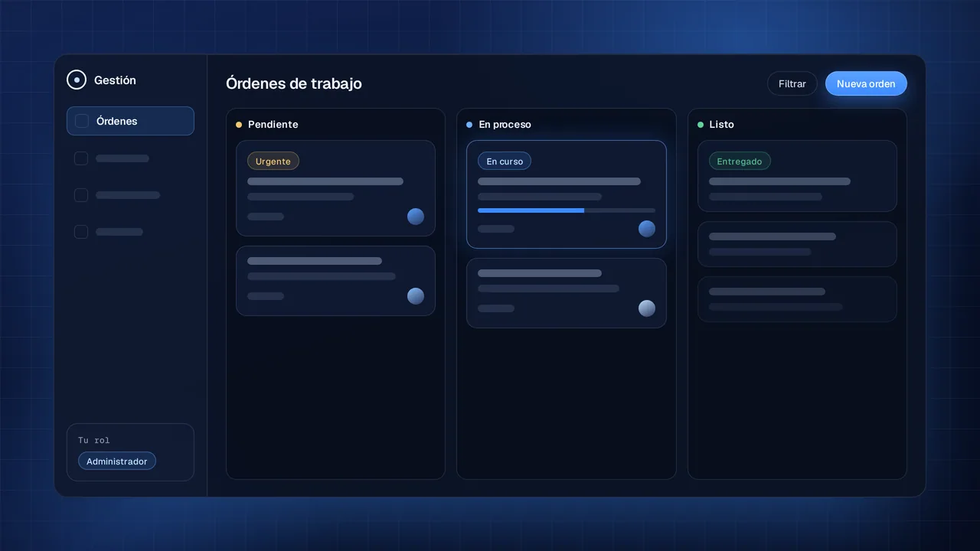Click the Filtrar button
The image size is (980, 551).
pyautogui.click(x=792, y=83)
